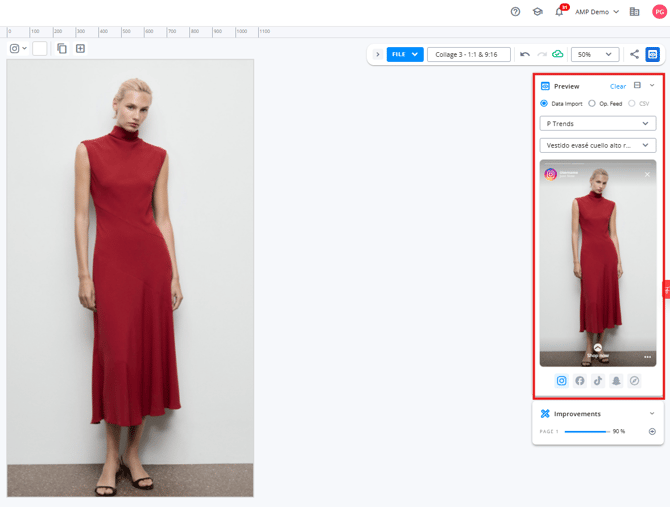Select the Data Import radio option
The height and width of the screenshot is (507, 670).
[x=545, y=103]
